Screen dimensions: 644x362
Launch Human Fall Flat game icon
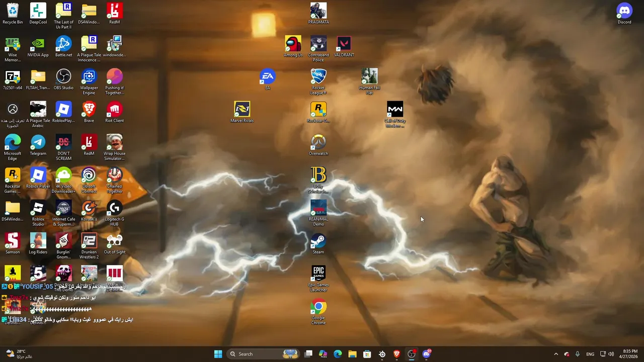(369, 82)
